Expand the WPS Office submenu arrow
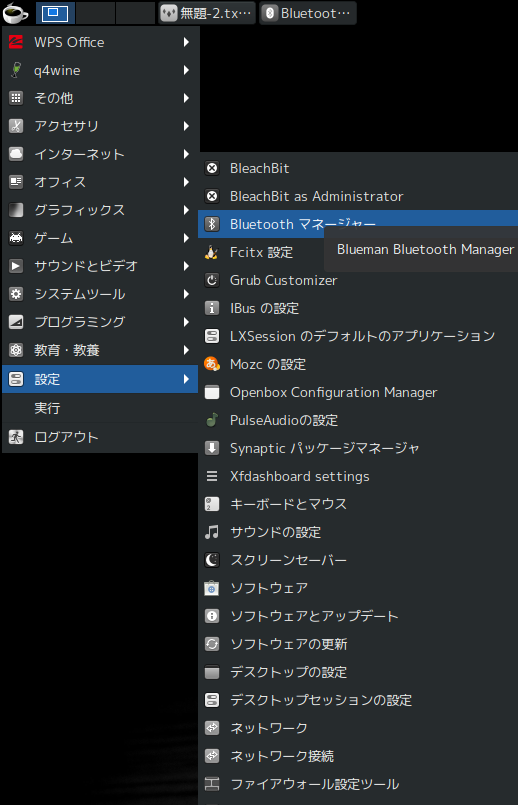 (x=186, y=42)
